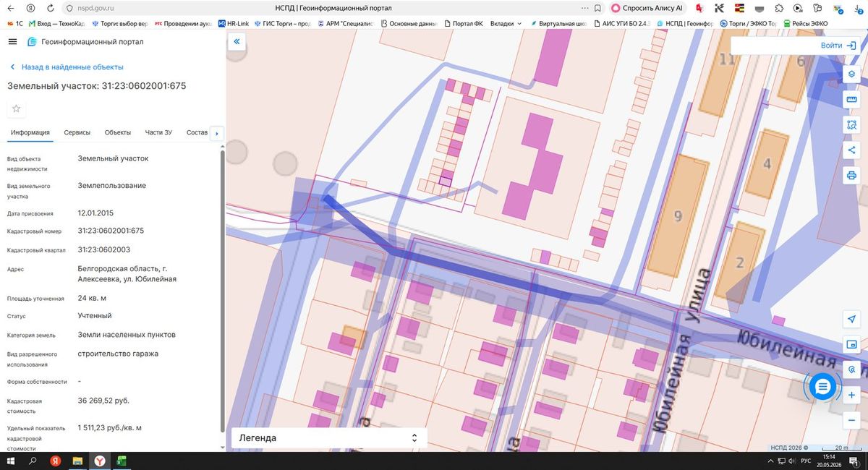The image size is (868, 470).
Task: Zoom in on the map
Action: pos(851,396)
